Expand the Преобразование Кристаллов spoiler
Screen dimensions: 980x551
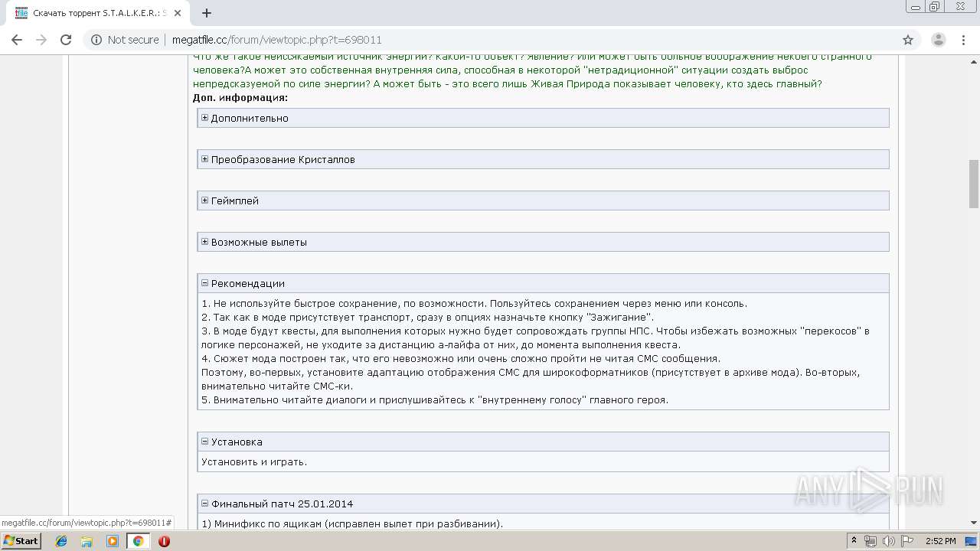coord(543,159)
